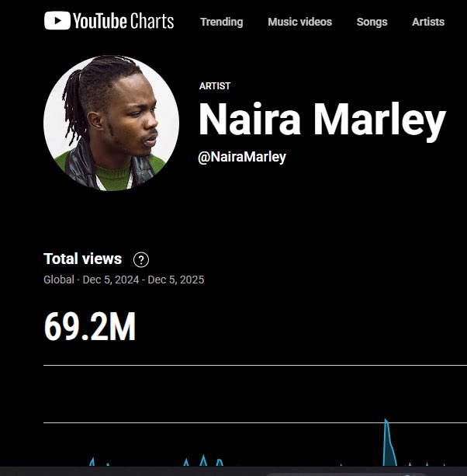Click the upper horizontal gridline of the chart
This screenshot has width=467, height=476.
255,366
